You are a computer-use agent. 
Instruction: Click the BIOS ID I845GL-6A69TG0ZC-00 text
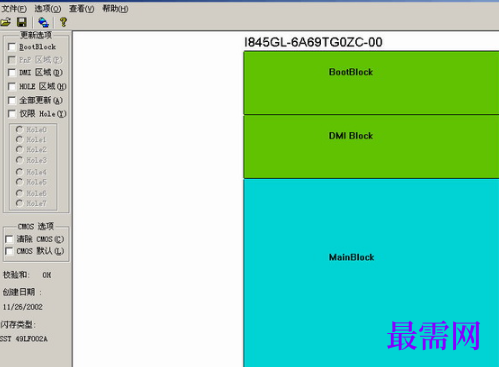pyautogui.click(x=313, y=42)
